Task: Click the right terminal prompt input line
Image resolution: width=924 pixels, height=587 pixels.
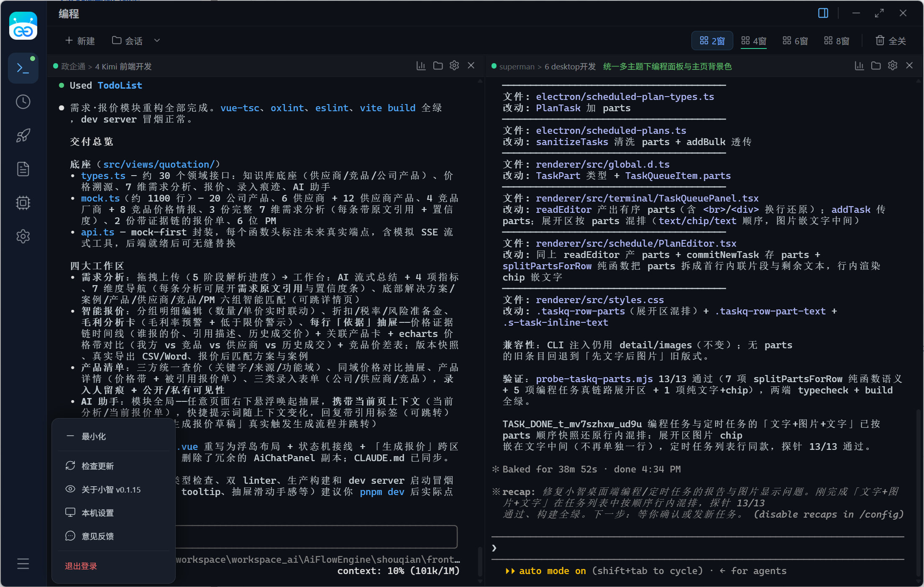Action: (698, 548)
